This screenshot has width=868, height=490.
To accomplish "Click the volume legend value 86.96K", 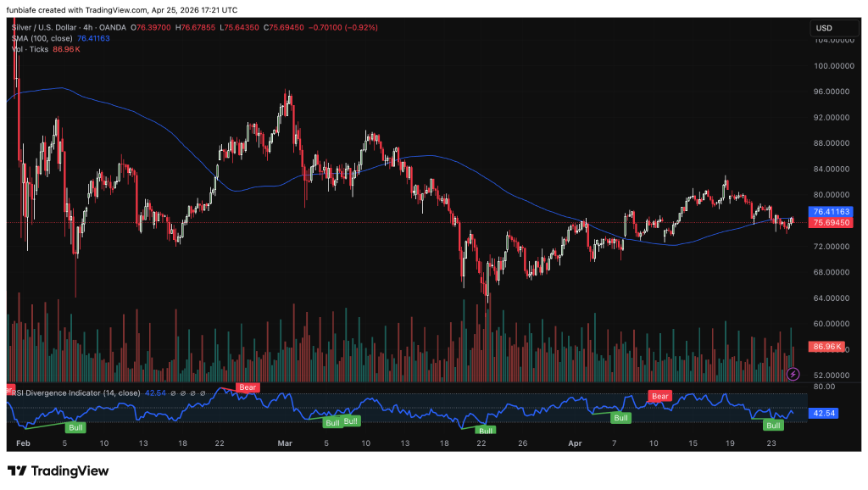I will (66, 49).
